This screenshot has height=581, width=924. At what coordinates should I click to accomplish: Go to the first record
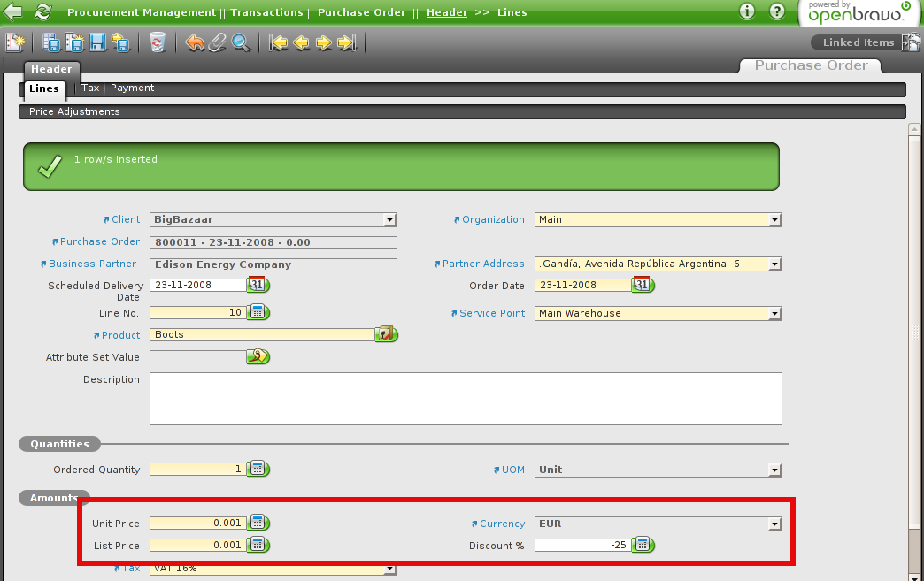pyautogui.click(x=279, y=42)
